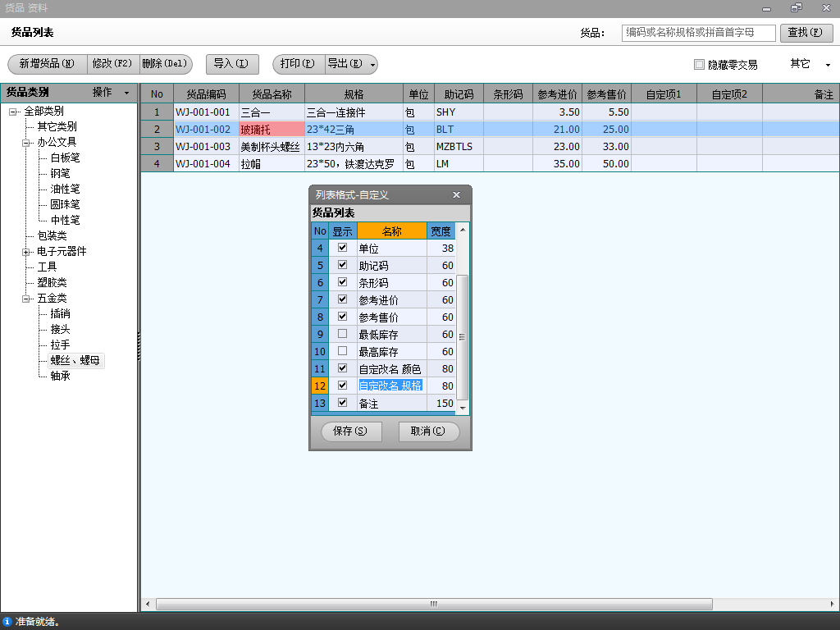This screenshot has height=630, width=840.
Task: Restore the window using title bar button
Action: click(x=796, y=8)
